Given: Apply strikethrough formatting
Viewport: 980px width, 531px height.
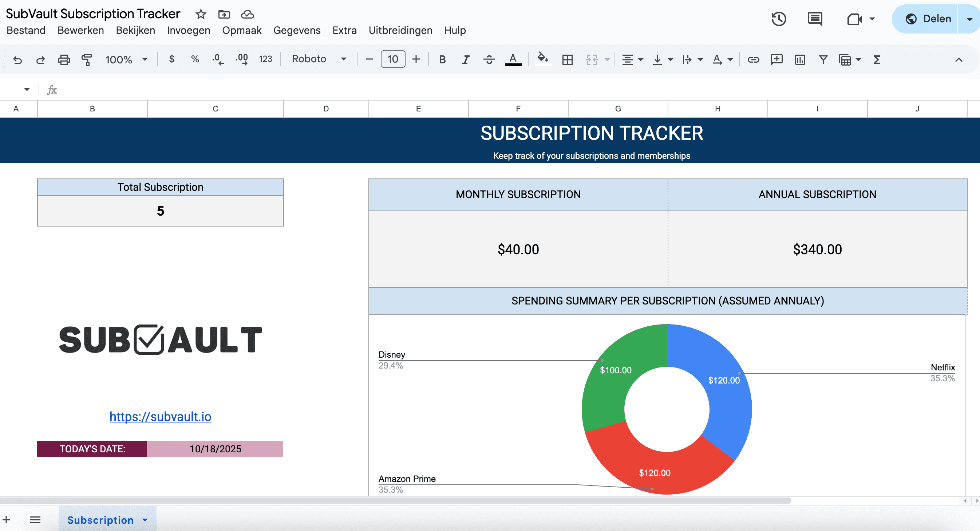Looking at the screenshot, I should (489, 59).
